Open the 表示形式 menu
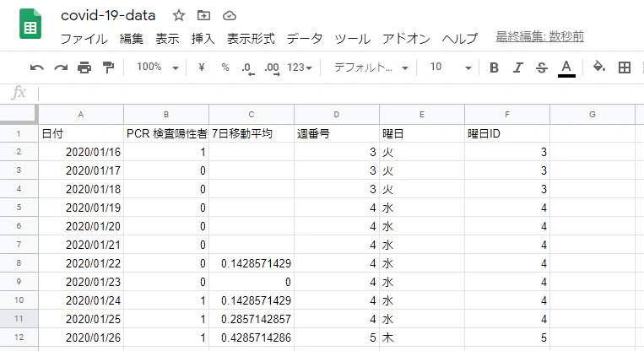644x351 pixels. coord(251,39)
